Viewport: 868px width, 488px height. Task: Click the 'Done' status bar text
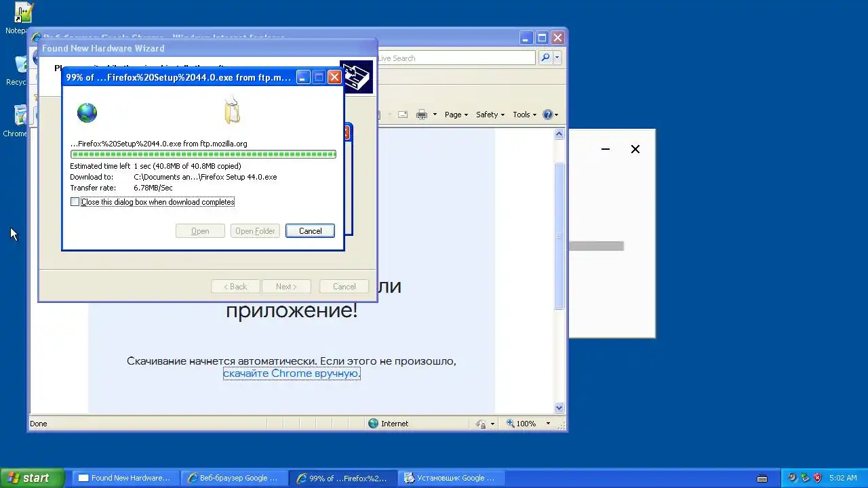39,424
